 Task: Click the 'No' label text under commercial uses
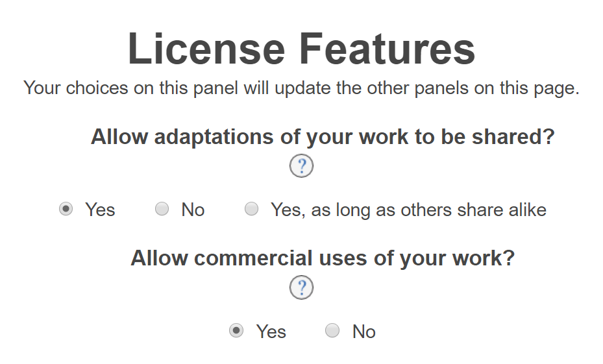click(363, 332)
